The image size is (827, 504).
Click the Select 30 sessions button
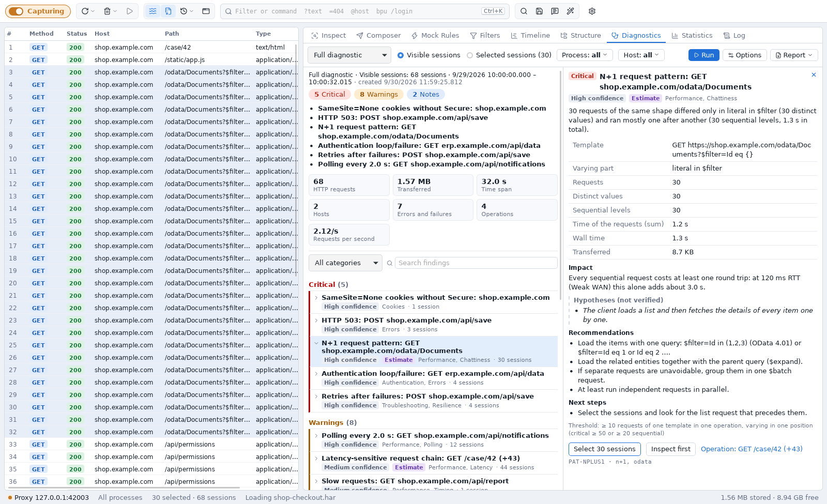point(605,449)
